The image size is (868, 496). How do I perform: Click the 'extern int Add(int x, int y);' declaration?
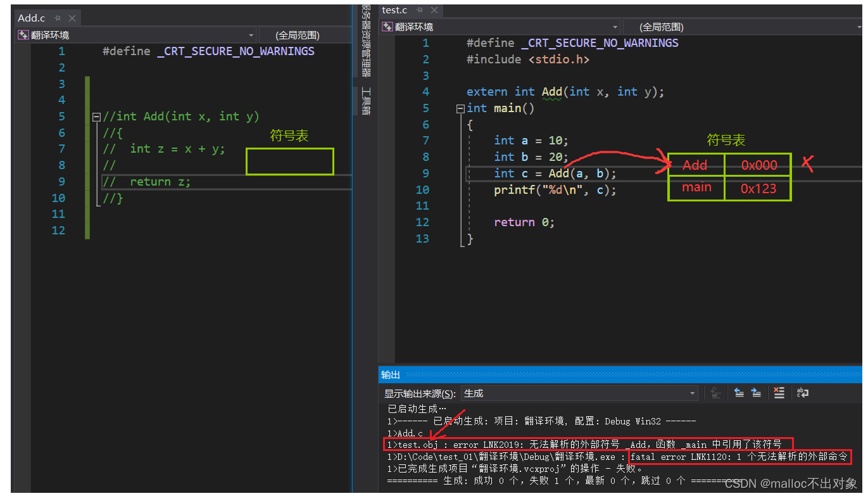[x=565, y=92]
